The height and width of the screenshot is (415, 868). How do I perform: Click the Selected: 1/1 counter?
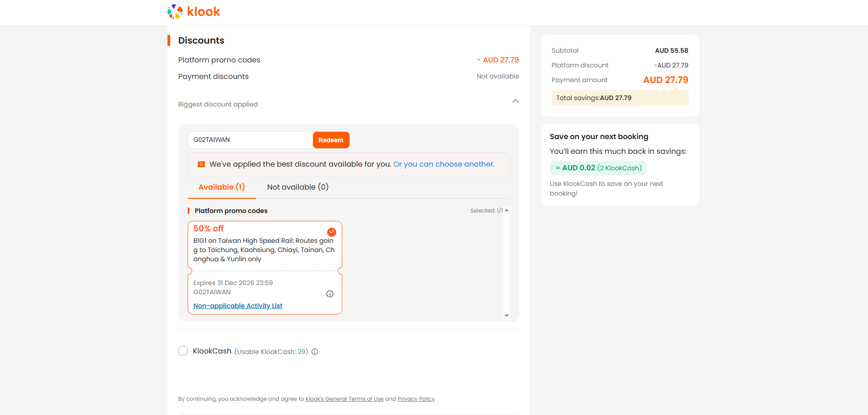[x=487, y=211]
